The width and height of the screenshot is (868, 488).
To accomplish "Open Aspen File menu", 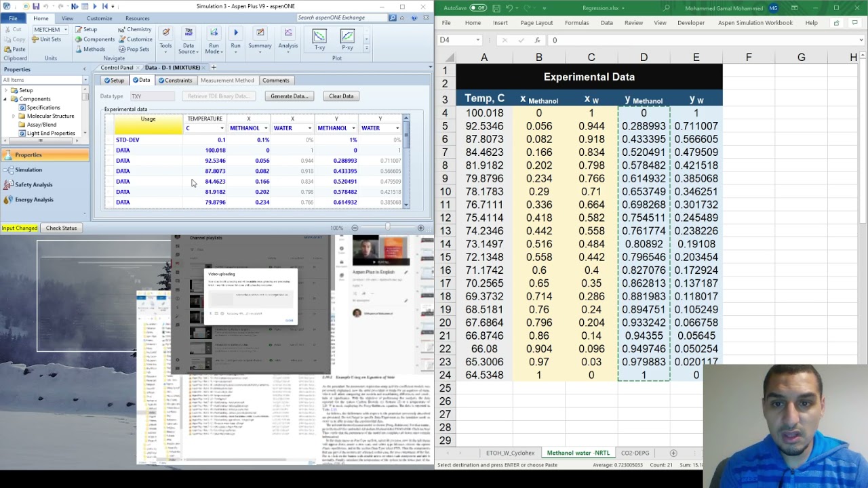I will pyautogui.click(x=13, y=18).
